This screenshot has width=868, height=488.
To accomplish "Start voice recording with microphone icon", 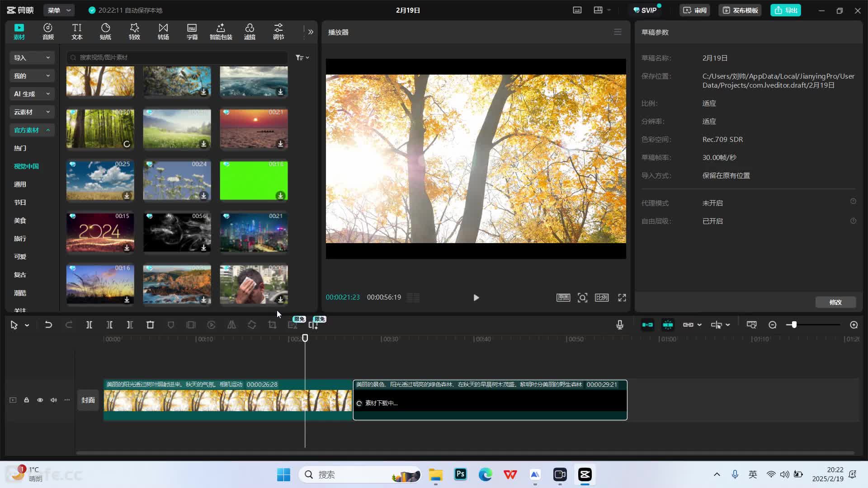I will click(x=620, y=325).
